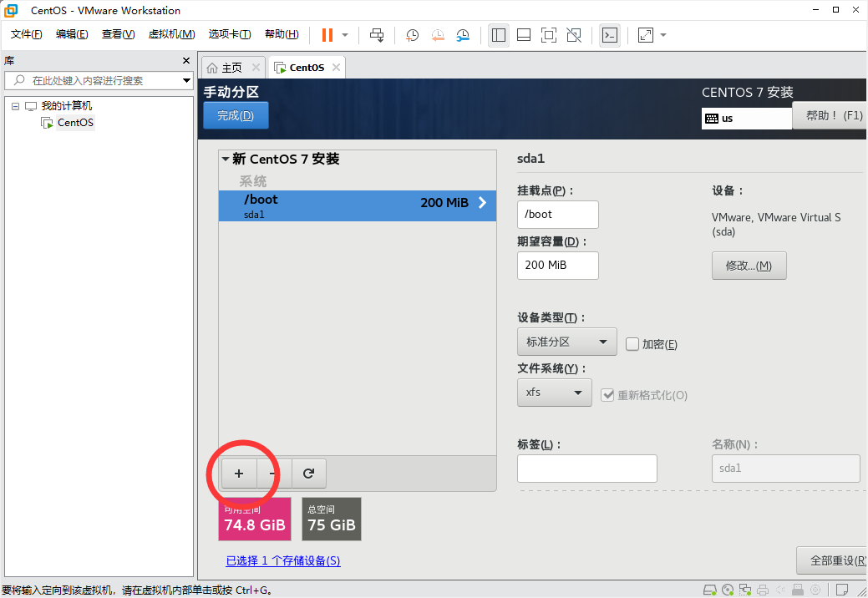Image resolution: width=868 pixels, height=598 pixels.
Task: Select the /boot sda1 partition row
Action: coord(357,205)
